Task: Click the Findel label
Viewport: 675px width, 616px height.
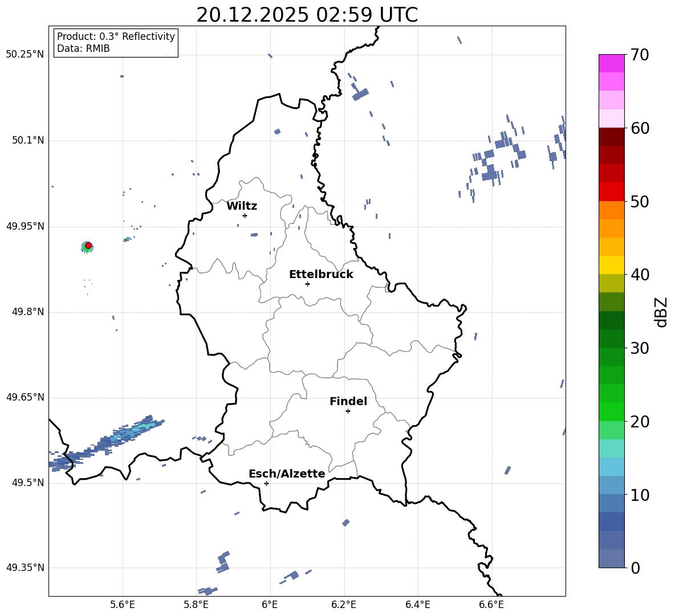Action: pos(348,401)
